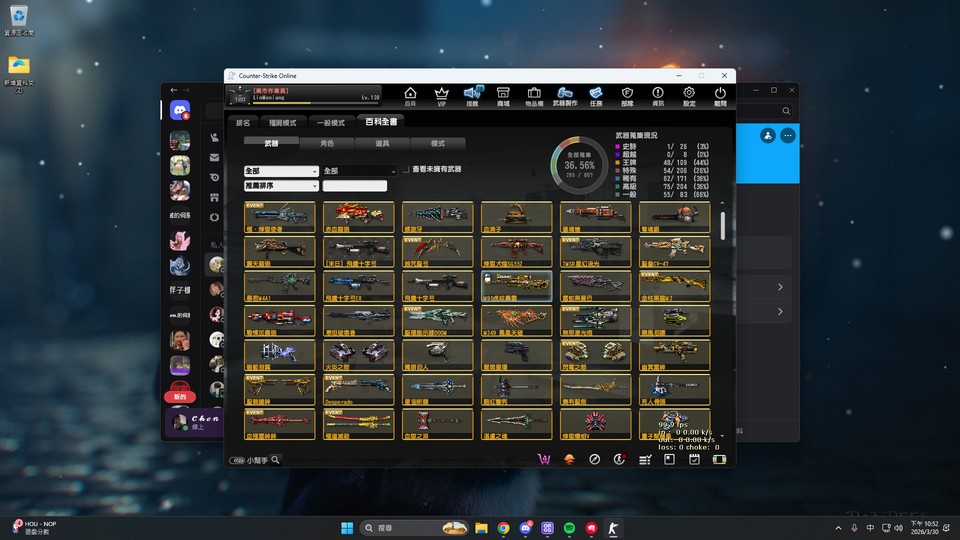Viewport: 960px width, 540px height.
Task: Click the 商城 shop icon
Action: tap(503, 95)
